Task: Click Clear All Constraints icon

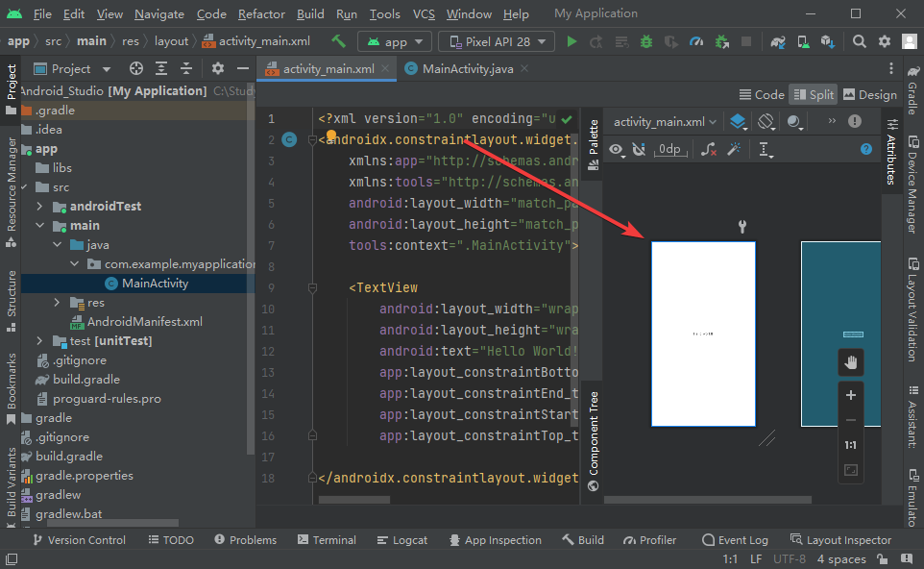Action: [x=708, y=150]
